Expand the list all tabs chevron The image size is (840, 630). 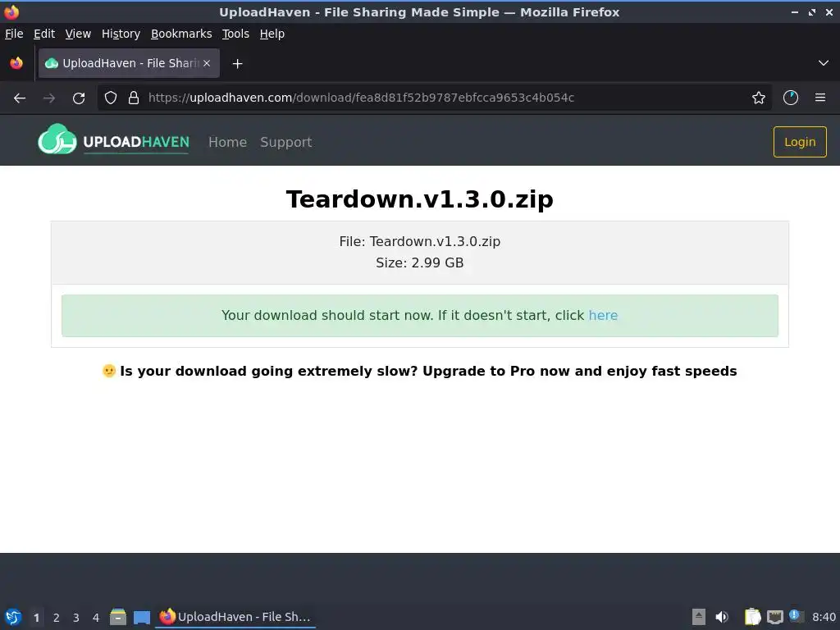coord(824,63)
